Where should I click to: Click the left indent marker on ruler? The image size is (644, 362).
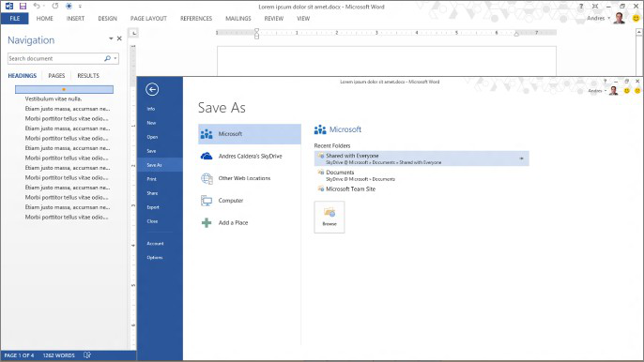pyautogui.click(x=256, y=34)
